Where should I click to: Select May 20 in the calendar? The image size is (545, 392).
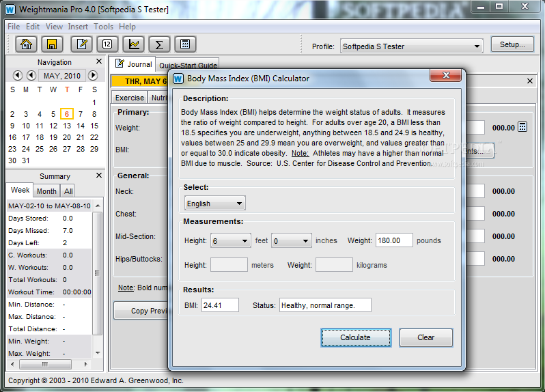pyautogui.click(x=67, y=137)
